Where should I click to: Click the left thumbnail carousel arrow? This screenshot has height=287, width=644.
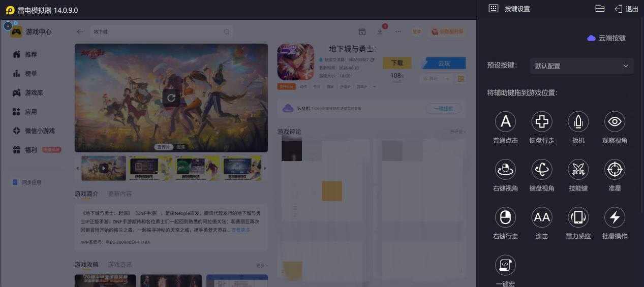click(77, 169)
